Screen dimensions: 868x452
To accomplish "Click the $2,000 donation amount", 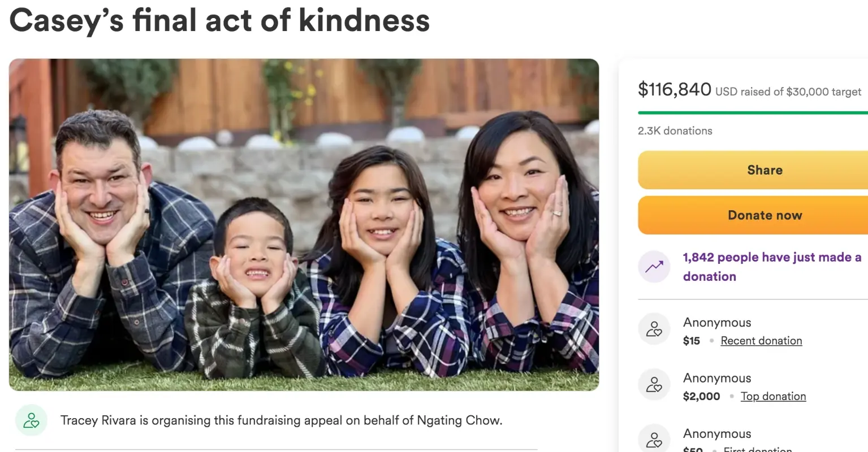I will [x=701, y=396].
